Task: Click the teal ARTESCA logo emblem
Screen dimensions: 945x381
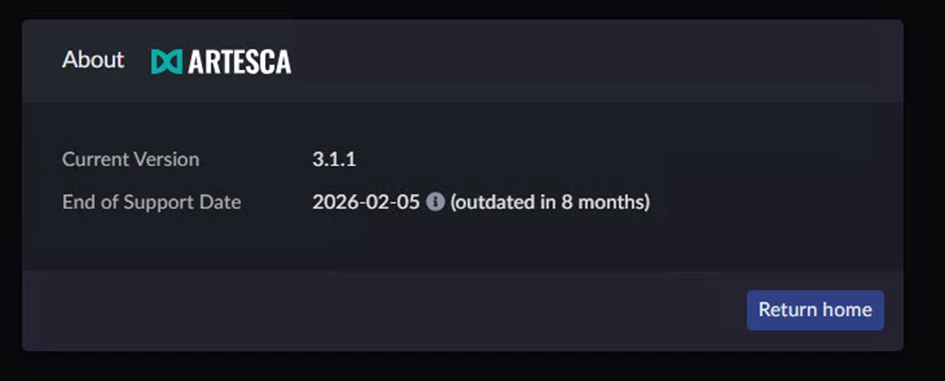Action: (x=166, y=61)
